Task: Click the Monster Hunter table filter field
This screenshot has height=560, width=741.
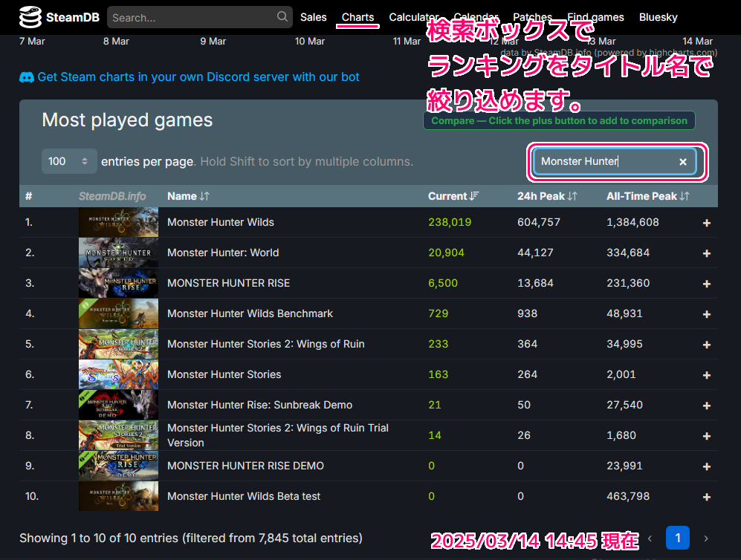Action: (x=615, y=161)
